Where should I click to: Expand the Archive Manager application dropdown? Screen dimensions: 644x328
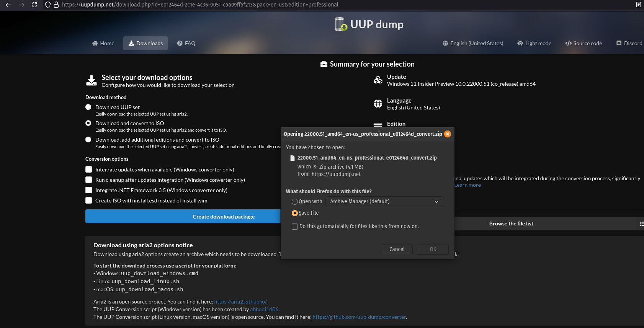384,202
